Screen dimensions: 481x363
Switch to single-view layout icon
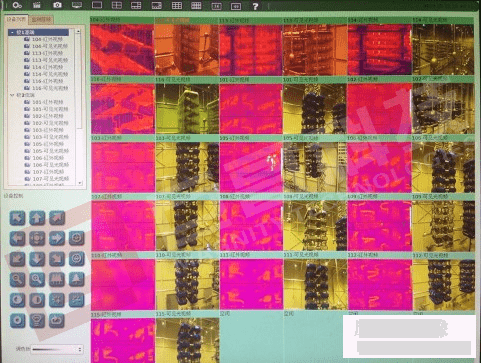pyautogui.click(x=97, y=5)
